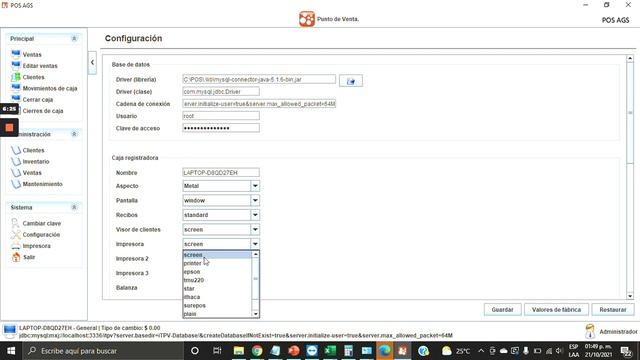Open the Pantalla dropdown
Screen dimensions: 640x360
(x=255, y=201)
